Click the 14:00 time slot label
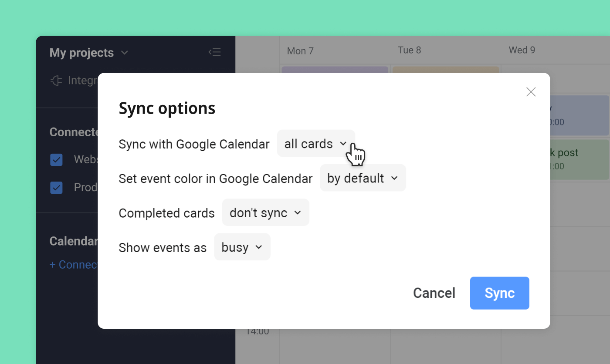The width and height of the screenshot is (610, 364). pyautogui.click(x=258, y=331)
